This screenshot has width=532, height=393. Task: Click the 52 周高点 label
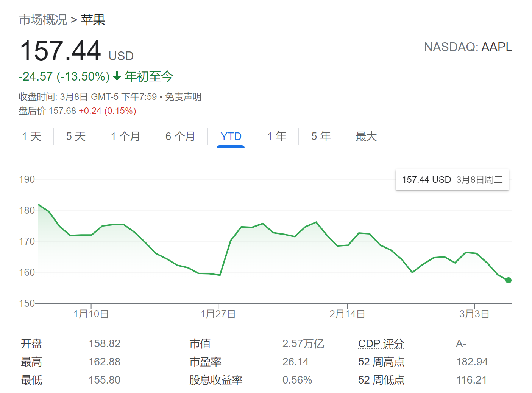click(381, 362)
